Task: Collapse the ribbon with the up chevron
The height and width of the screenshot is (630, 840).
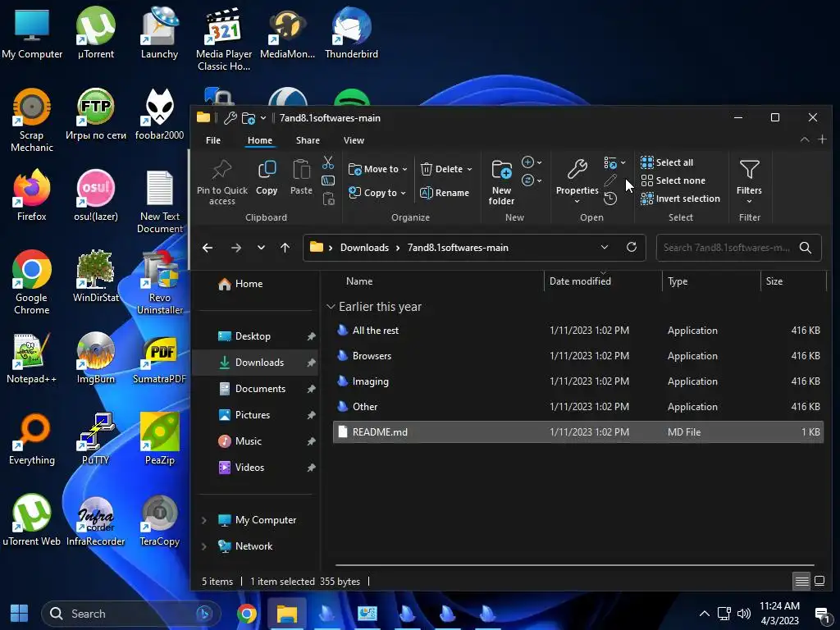Action: coord(805,139)
